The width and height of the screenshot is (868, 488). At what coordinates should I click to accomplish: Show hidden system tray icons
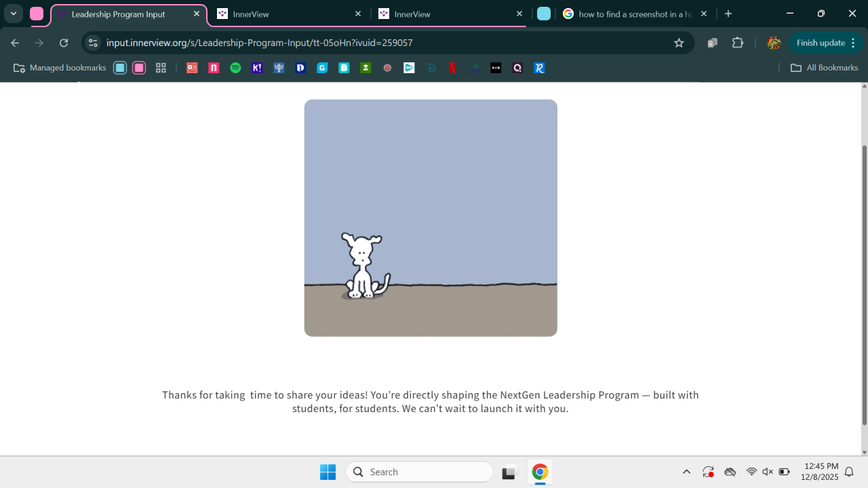click(x=686, y=472)
